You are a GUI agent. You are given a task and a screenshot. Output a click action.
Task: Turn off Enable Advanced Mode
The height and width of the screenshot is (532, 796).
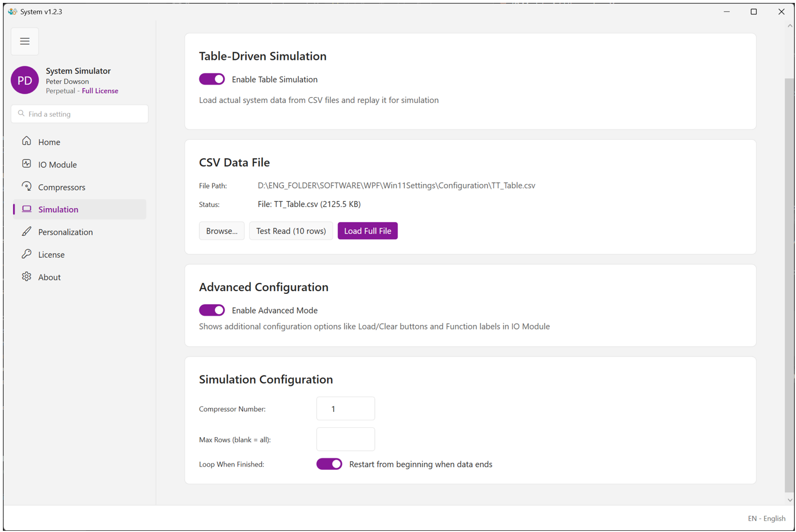coord(212,310)
